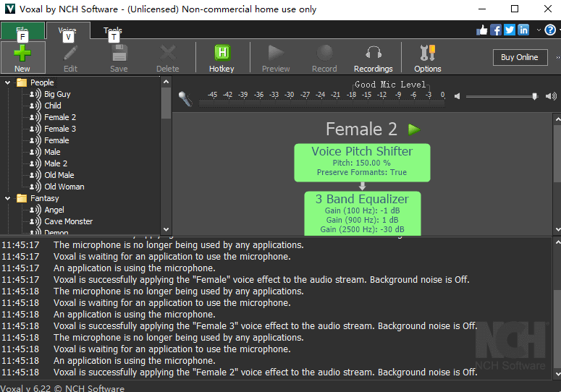
Task: Click the Twitter share icon
Action: coord(510,30)
